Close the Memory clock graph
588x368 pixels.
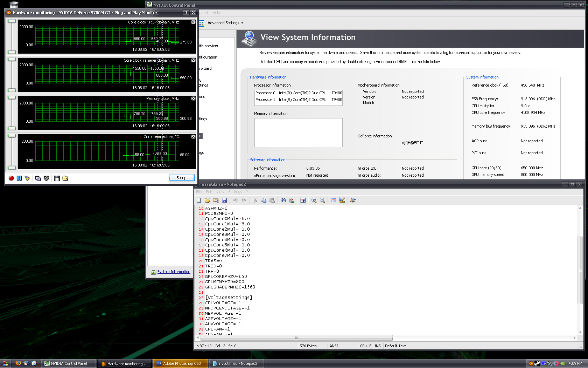click(193, 98)
